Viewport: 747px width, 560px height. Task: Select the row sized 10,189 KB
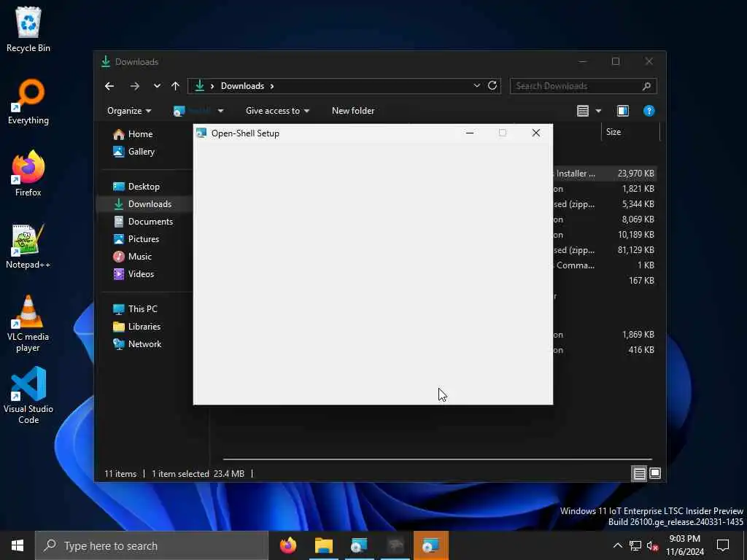click(x=605, y=235)
